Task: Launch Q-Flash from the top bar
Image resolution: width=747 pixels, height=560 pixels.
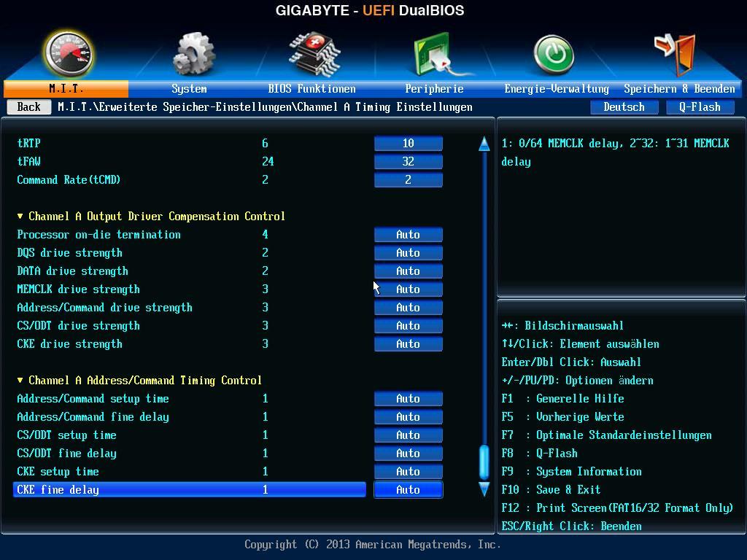Action: click(x=700, y=106)
